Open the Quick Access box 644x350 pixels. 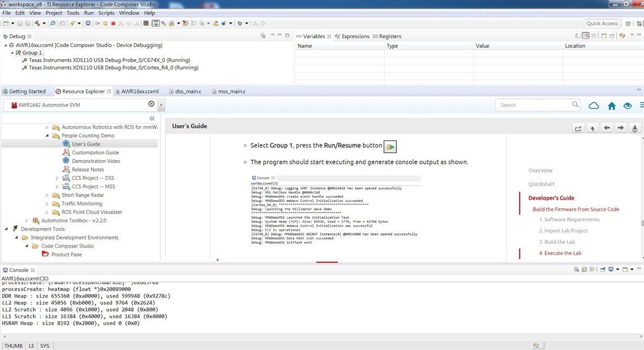coord(602,23)
